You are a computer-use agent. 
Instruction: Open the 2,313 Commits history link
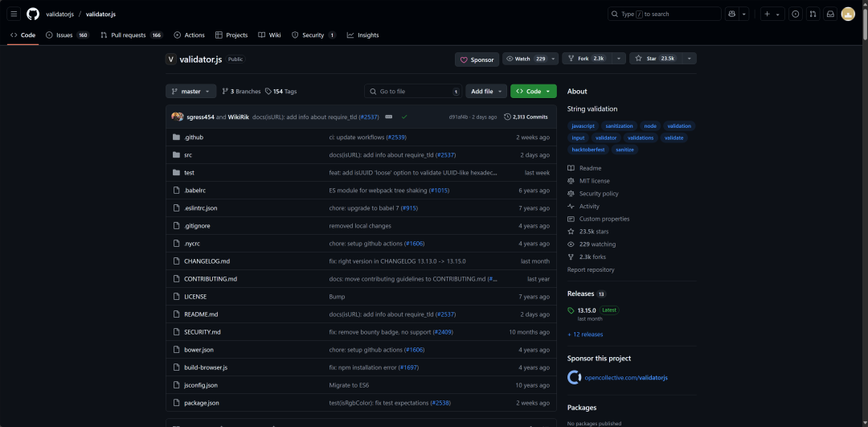coord(526,117)
